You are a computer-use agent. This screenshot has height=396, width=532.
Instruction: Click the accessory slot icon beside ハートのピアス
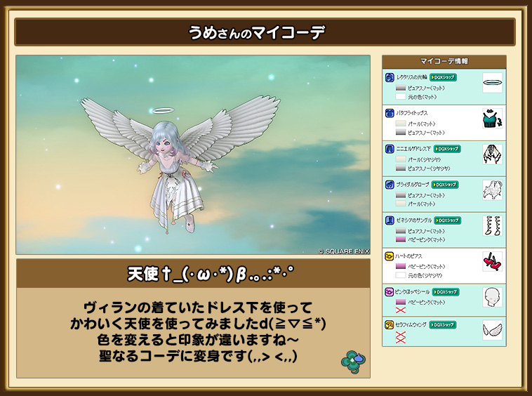click(x=390, y=256)
